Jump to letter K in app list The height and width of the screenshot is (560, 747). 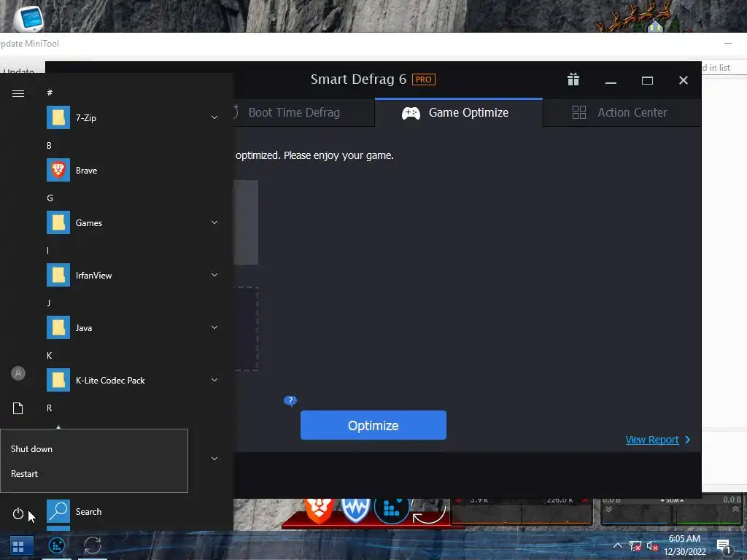(49, 356)
